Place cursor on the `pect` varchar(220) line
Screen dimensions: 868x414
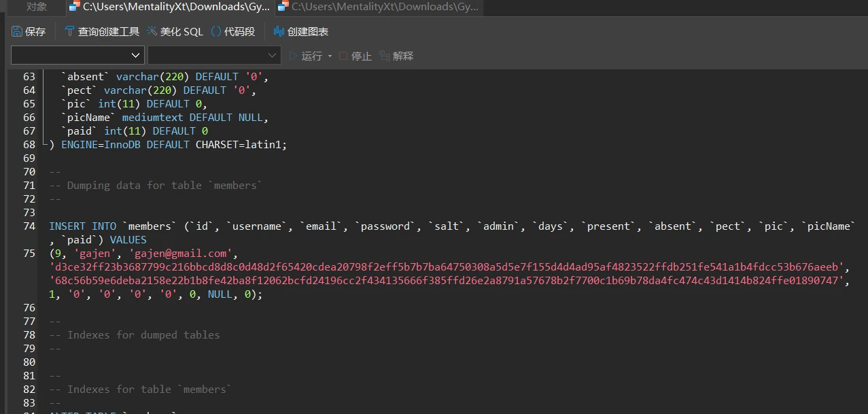point(158,90)
